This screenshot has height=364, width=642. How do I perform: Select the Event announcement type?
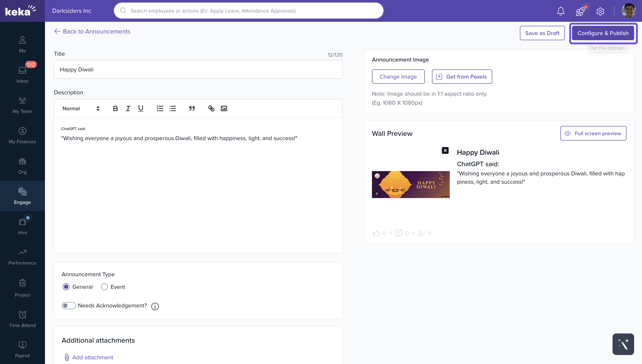(104, 287)
